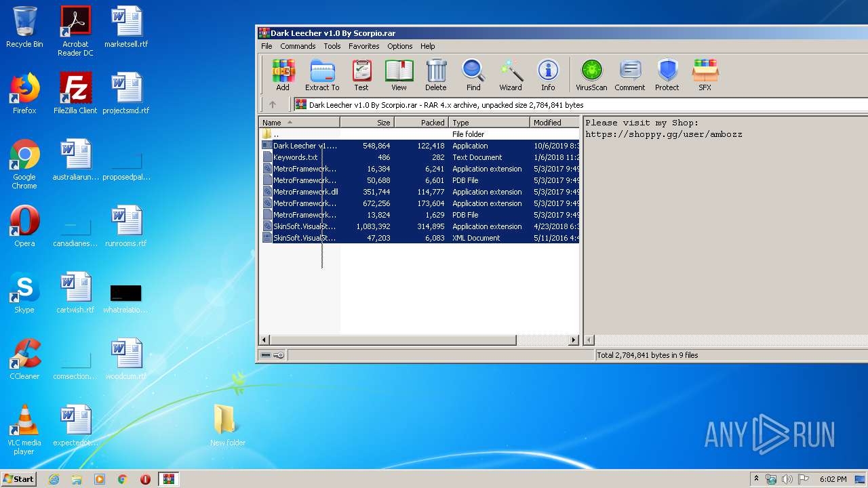Click the drive/key status bar icon
868x488 pixels.
click(x=273, y=355)
